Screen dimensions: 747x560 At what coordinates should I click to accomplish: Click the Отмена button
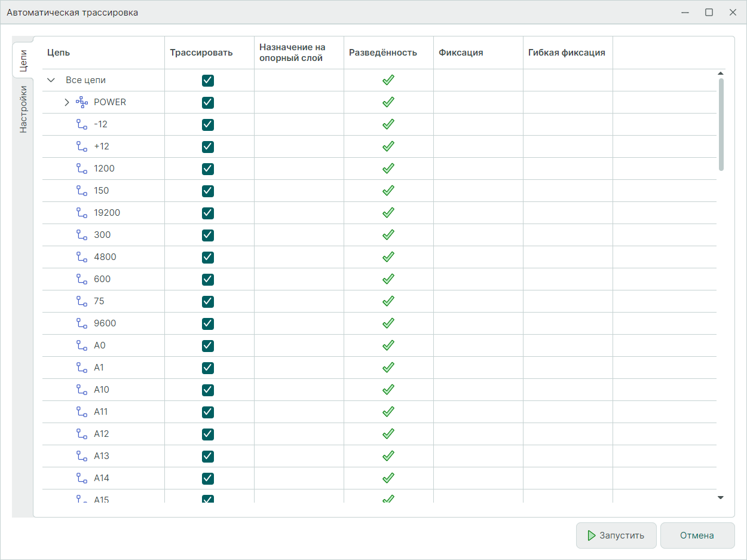click(697, 535)
